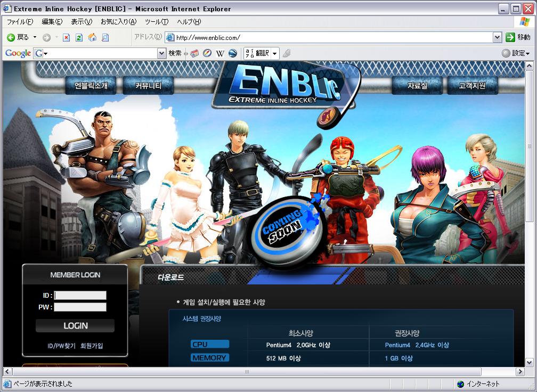Open the ツール(T) menu
537x392 pixels.
click(x=157, y=22)
